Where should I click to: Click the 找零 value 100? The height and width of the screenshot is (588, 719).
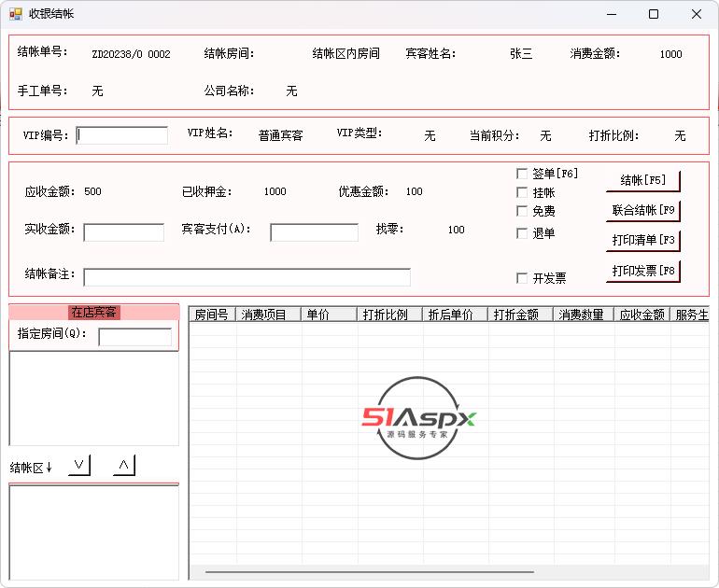[457, 230]
